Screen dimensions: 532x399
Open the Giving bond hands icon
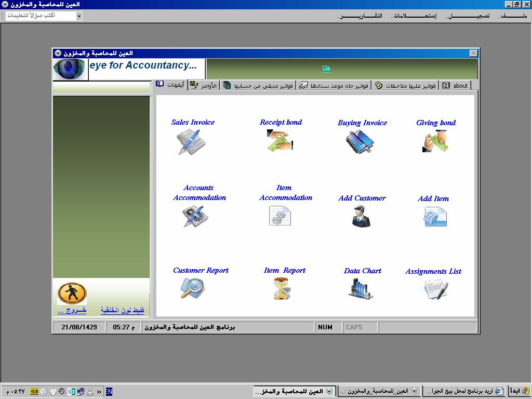coord(435,141)
